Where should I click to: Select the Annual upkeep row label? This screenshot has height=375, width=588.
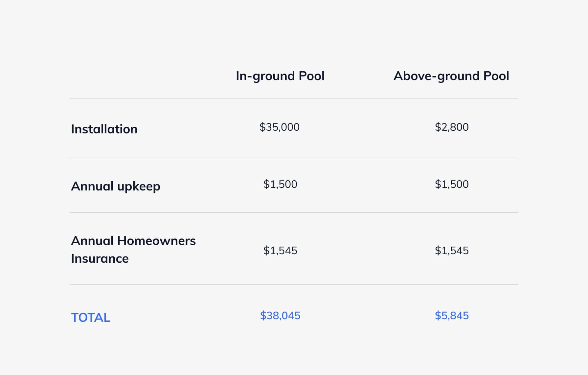116,186
